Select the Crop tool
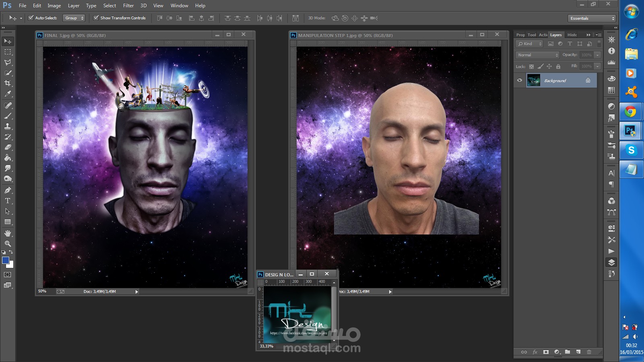The height and width of the screenshot is (362, 644). coord(8,82)
